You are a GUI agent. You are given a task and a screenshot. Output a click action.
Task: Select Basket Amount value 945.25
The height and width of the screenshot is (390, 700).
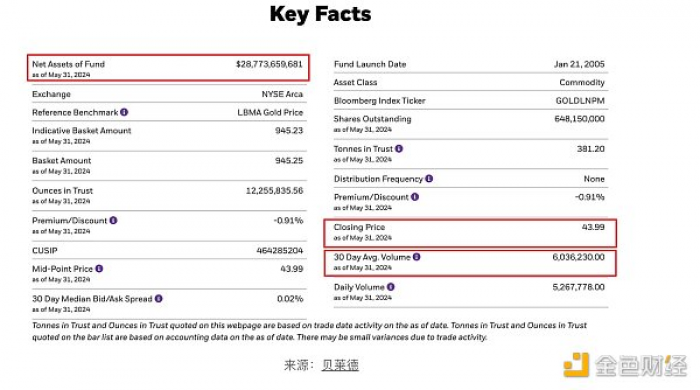pos(289,161)
